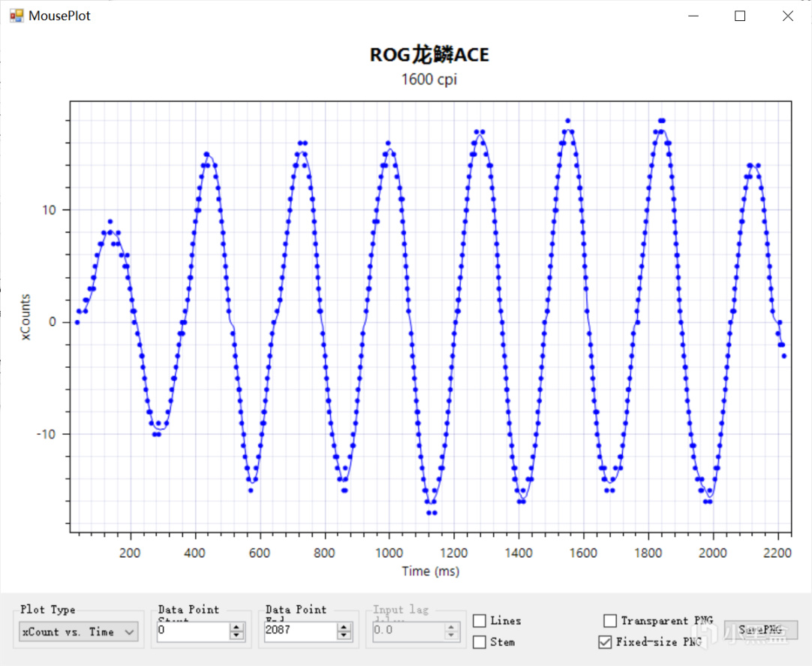Minimize the MousePlot window
Screen dimensions: 812x666
[x=693, y=16]
